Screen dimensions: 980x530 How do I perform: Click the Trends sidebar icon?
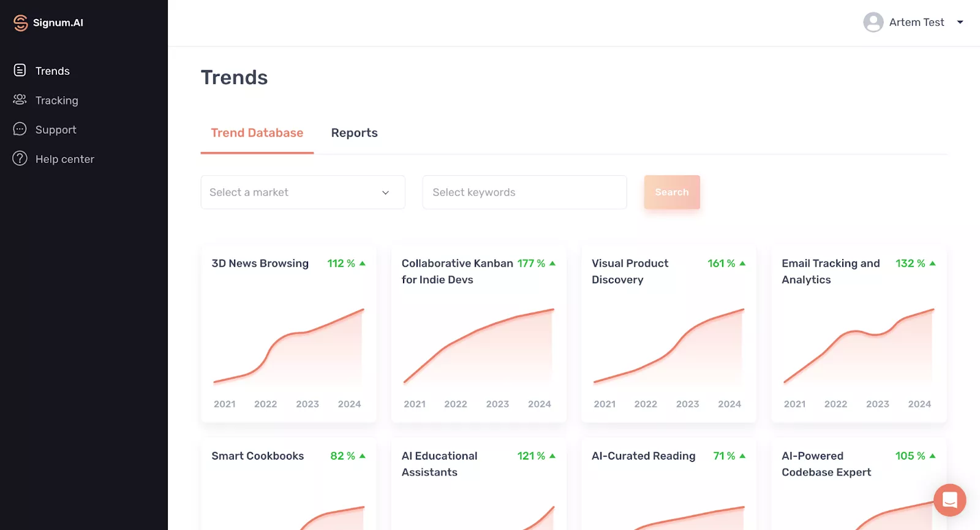pos(20,70)
